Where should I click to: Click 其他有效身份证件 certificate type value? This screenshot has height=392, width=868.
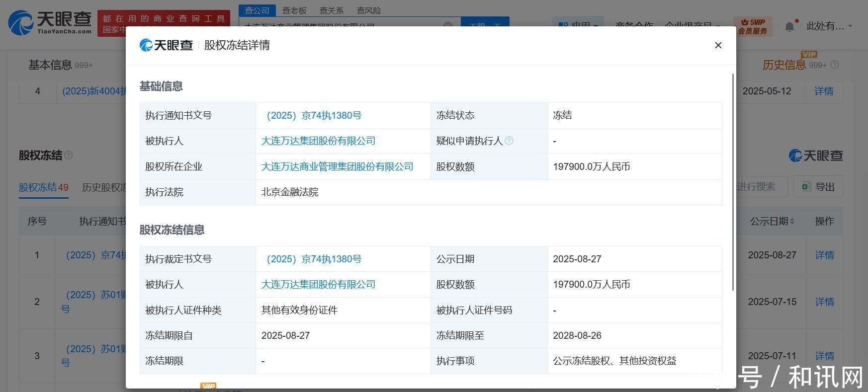pyautogui.click(x=299, y=311)
